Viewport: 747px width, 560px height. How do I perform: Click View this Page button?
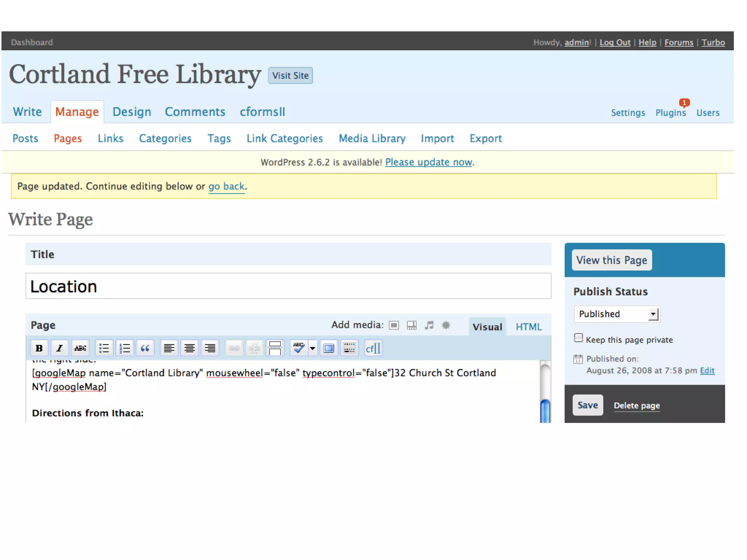point(612,260)
